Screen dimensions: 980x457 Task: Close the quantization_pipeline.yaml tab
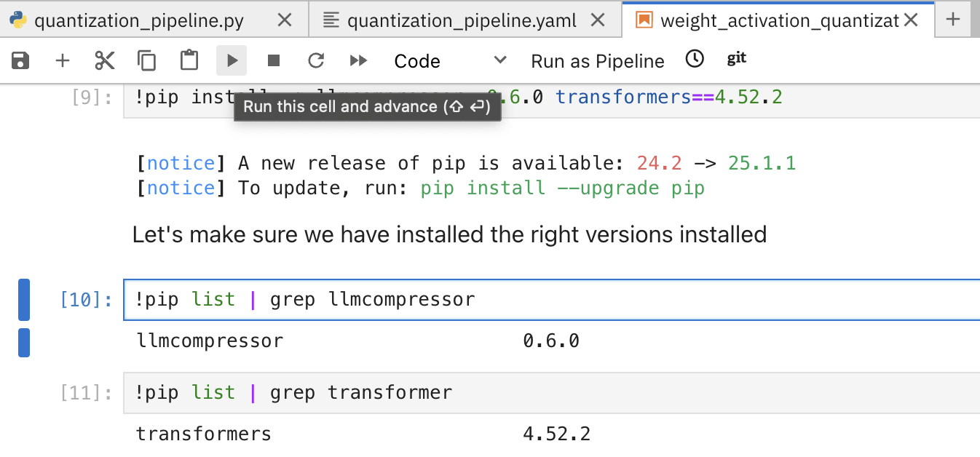[x=597, y=20]
